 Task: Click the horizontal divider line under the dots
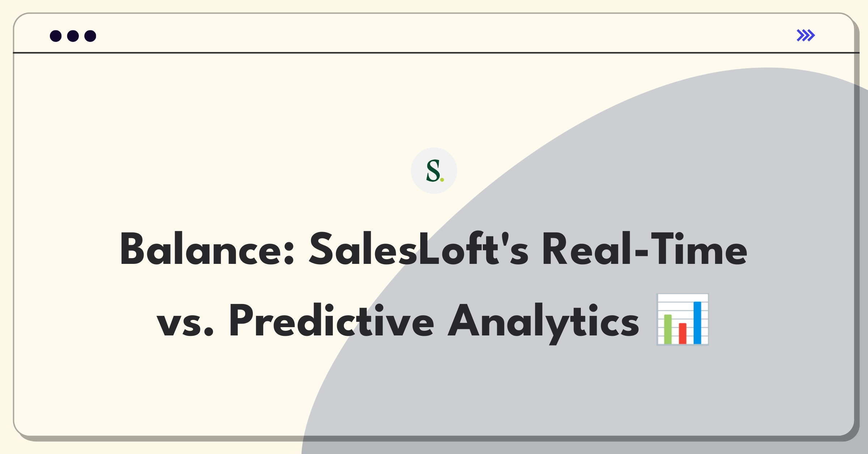tap(436, 53)
